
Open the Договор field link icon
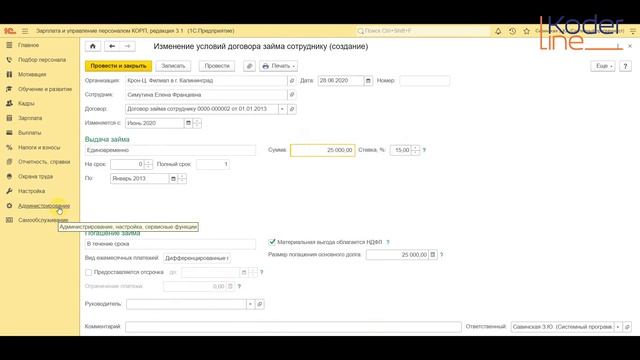(x=292, y=109)
